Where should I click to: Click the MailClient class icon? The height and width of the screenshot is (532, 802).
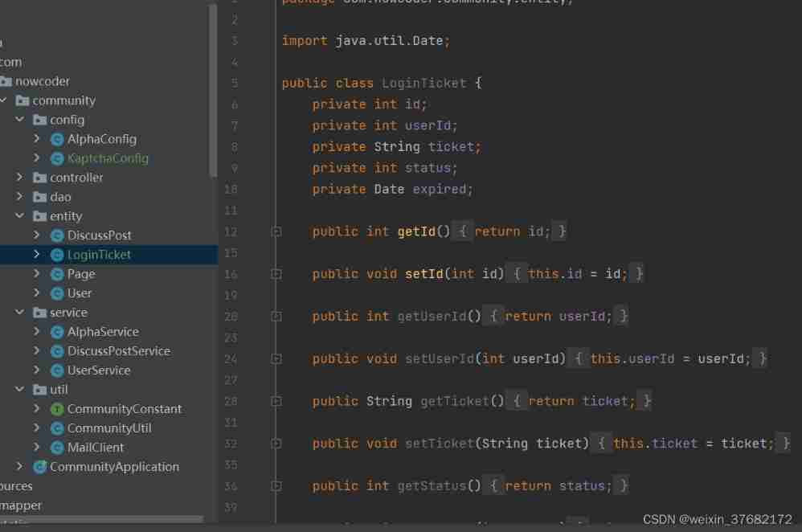[x=57, y=448]
